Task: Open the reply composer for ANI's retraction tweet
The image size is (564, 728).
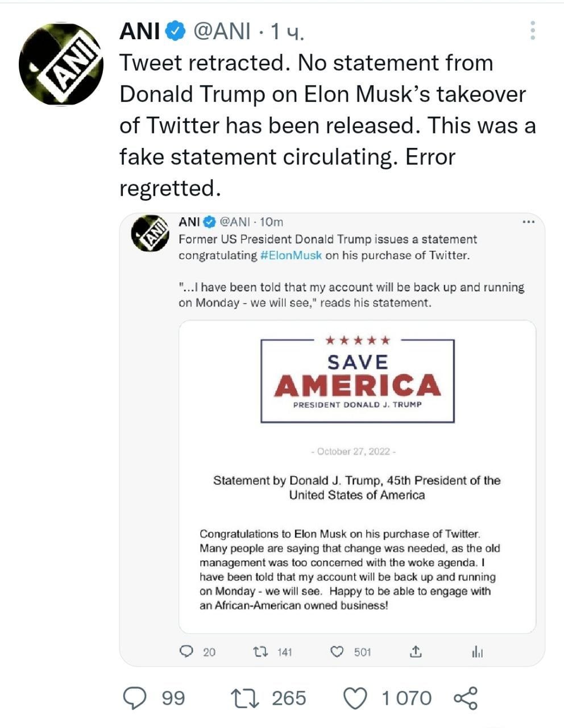Action: click(x=136, y=697)
